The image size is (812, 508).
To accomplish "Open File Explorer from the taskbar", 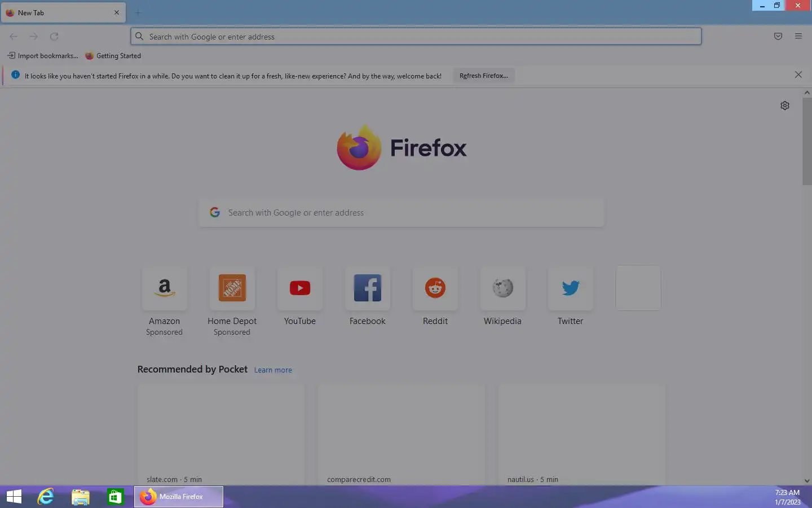I will click(x=81, y=497).
